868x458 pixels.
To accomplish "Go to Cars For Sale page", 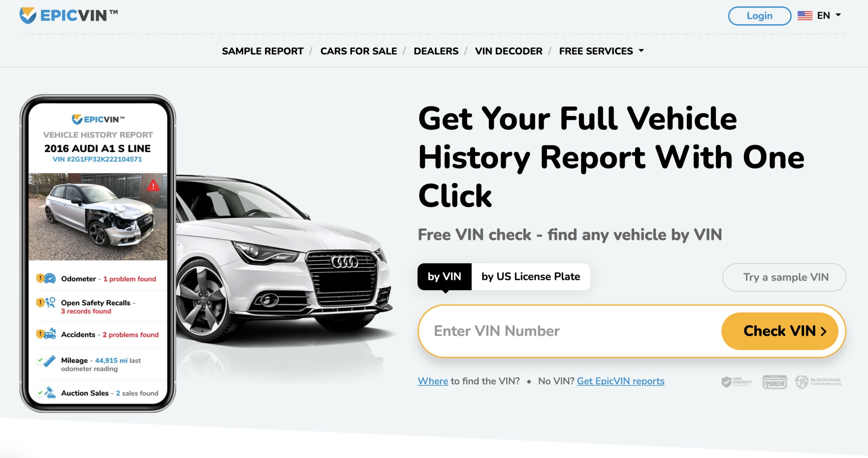I will 358,51.
